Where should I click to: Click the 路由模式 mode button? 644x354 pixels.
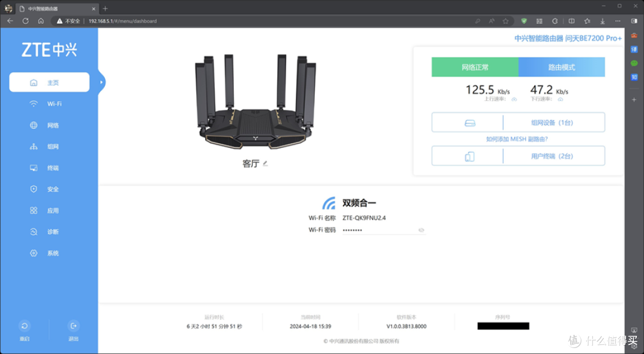click(x=562, y=67)
